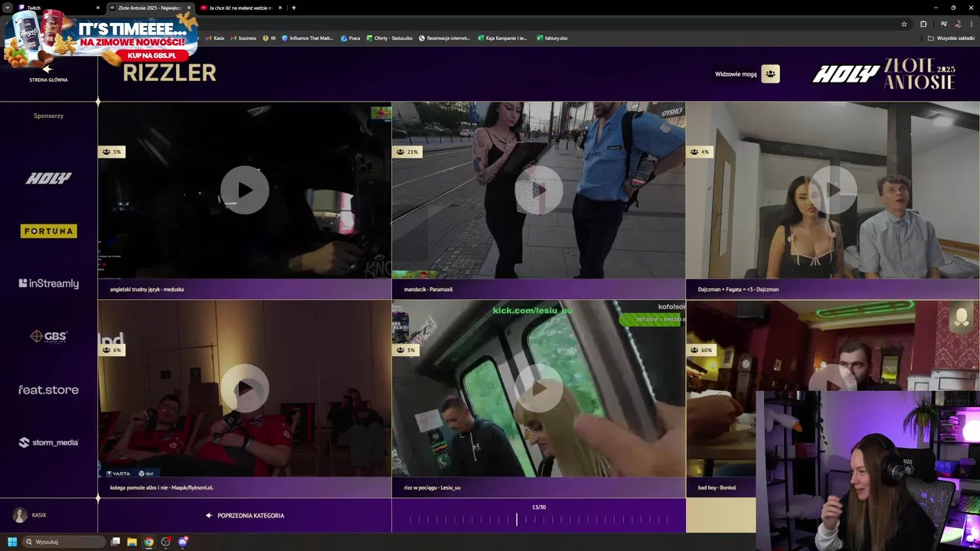Viewport: 980px width, 551px height.
Task: Open Chrome three-dot menu
Action: 972,24
